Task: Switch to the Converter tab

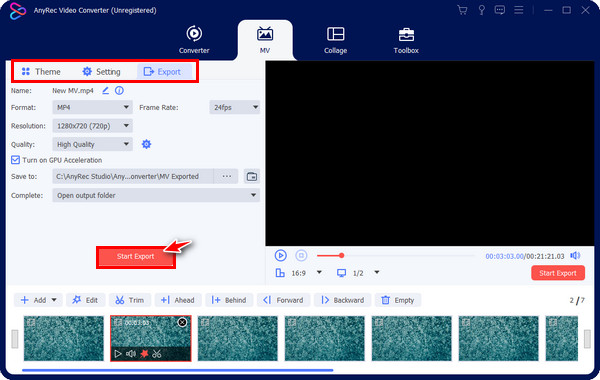Action: 194,40
